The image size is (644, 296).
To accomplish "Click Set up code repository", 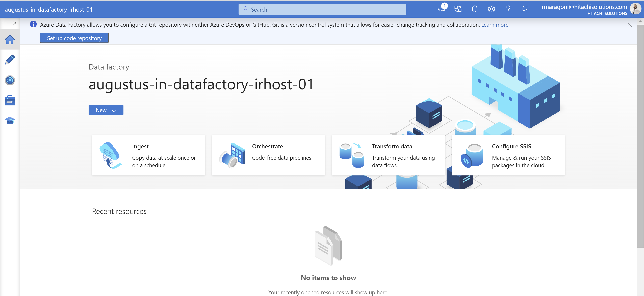I will pyautogui.click(x=74, y=38).
